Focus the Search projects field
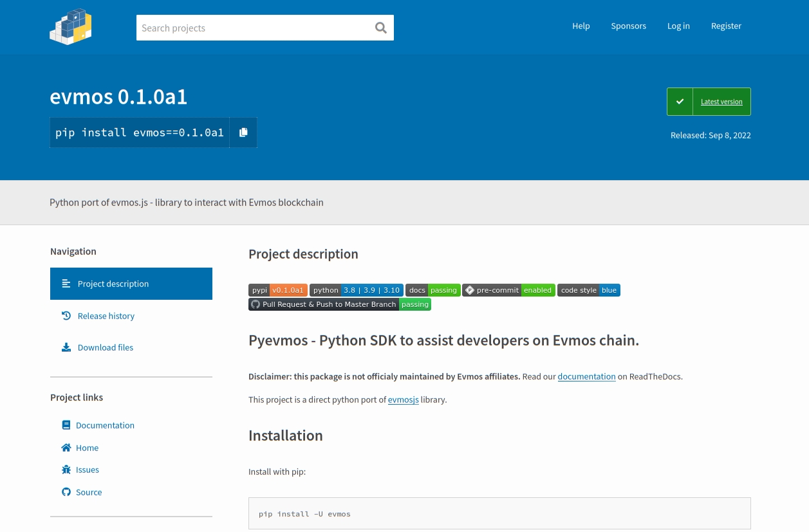The height and width of the screenshot is (532, 809). [254, 28]
